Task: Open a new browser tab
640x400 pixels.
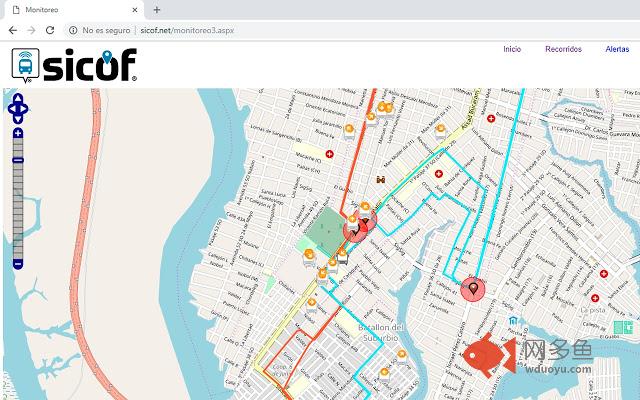Action: click(157, 10)
